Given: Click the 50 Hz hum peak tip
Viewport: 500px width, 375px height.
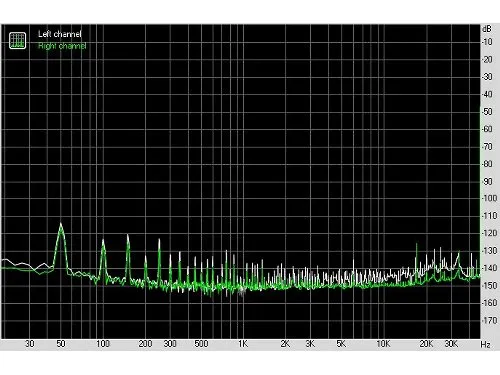Looking at the screenshot, I should tap(61, 223).
